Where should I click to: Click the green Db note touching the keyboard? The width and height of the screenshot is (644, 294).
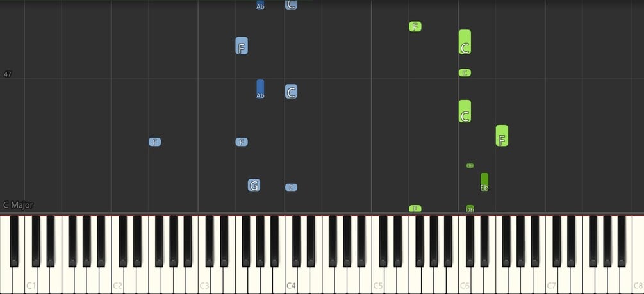click(x=470, y=209)
